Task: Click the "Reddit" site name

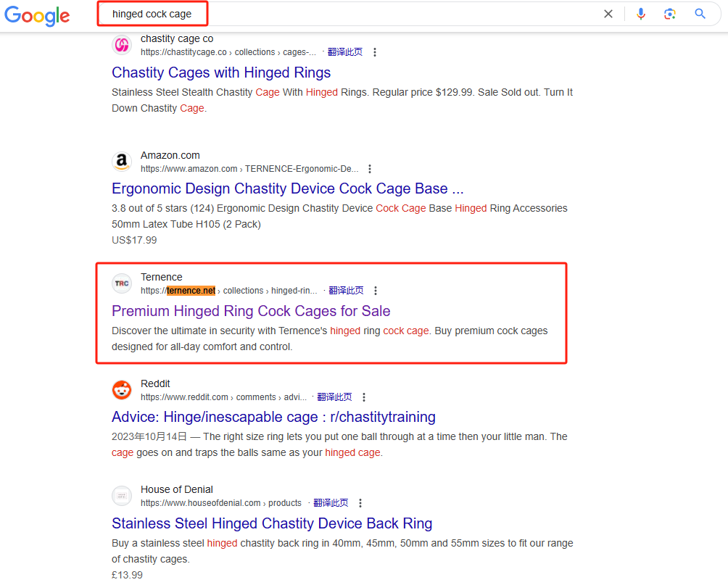Action: [x=155, y=383]
